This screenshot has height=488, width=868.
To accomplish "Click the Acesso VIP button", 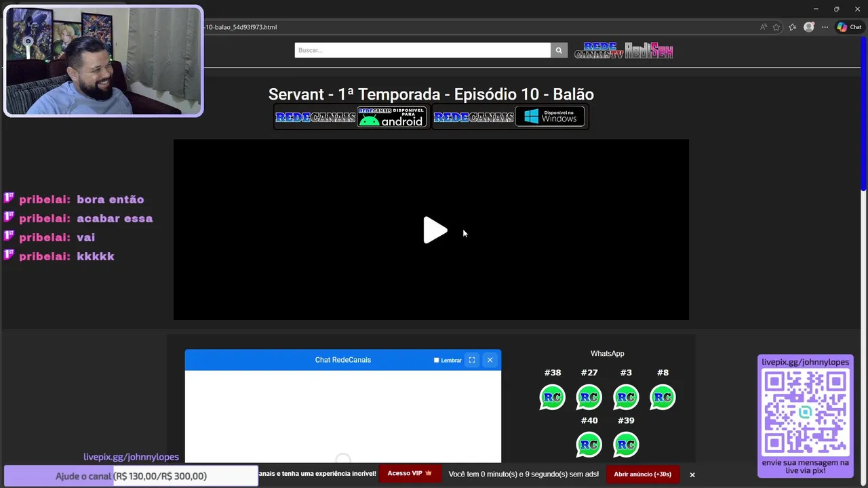I will pos(410,474).
